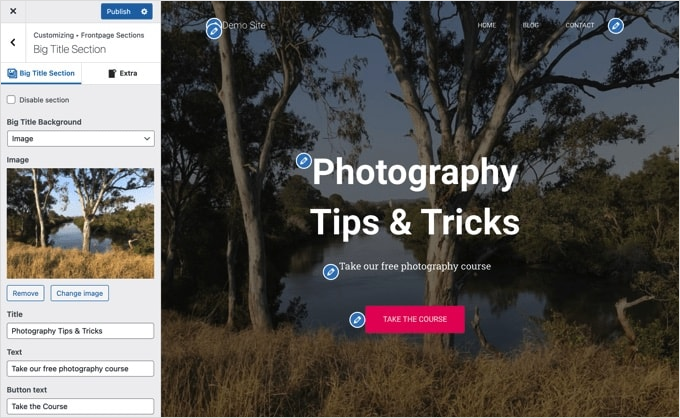Click the Title input field
680x418 pixels.
pos(80,331)
